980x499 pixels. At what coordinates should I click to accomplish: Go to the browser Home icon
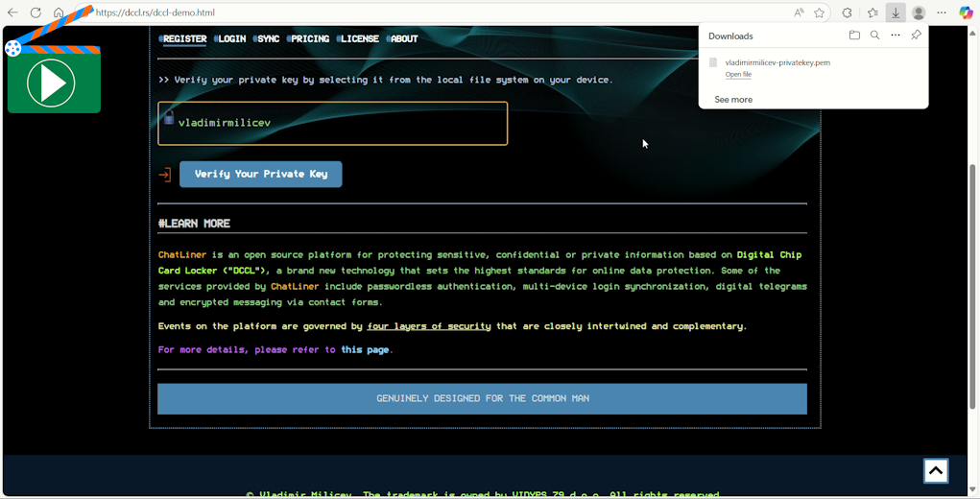click(59, 12)
